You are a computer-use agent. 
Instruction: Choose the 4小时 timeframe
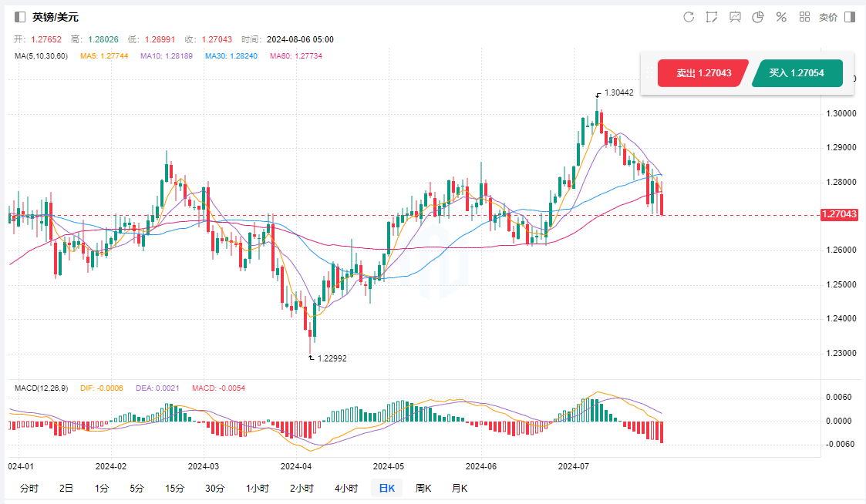[346, 488]
